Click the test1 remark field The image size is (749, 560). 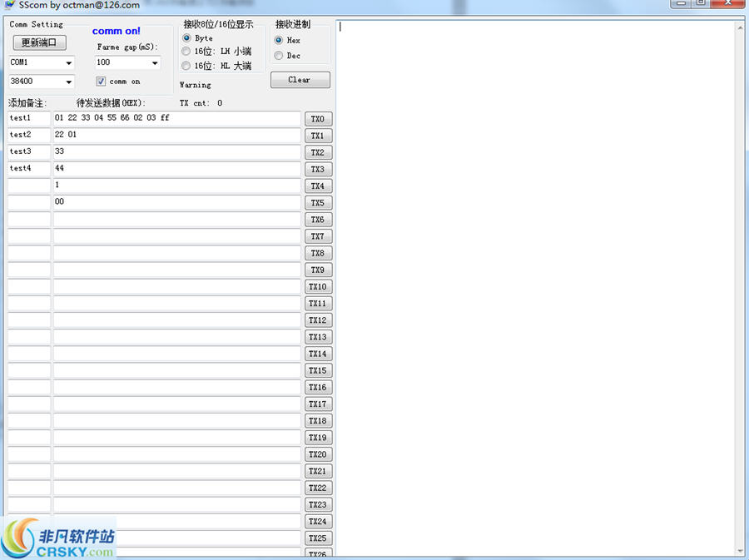[x=29, y=119]
